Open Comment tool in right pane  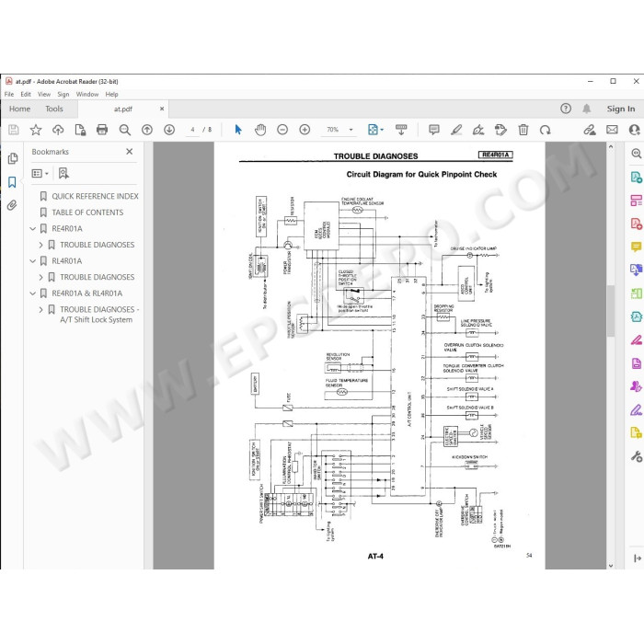click(x=636, y=247)
